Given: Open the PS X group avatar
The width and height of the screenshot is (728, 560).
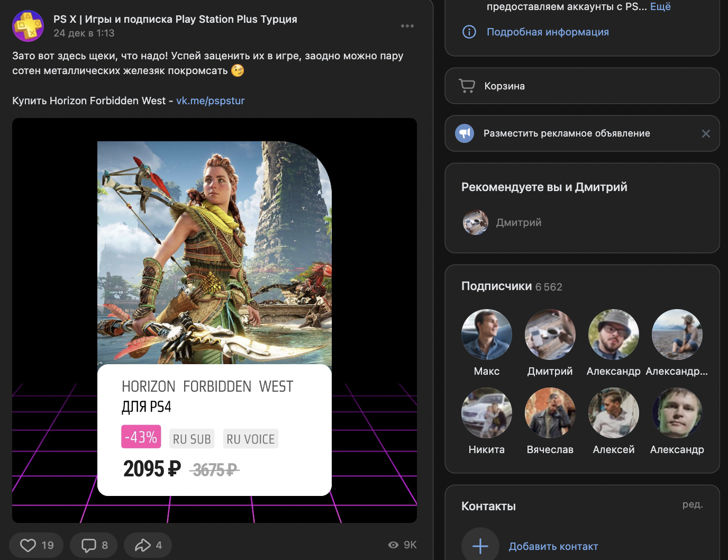Looking at the screenshot, I should (28, 26).
